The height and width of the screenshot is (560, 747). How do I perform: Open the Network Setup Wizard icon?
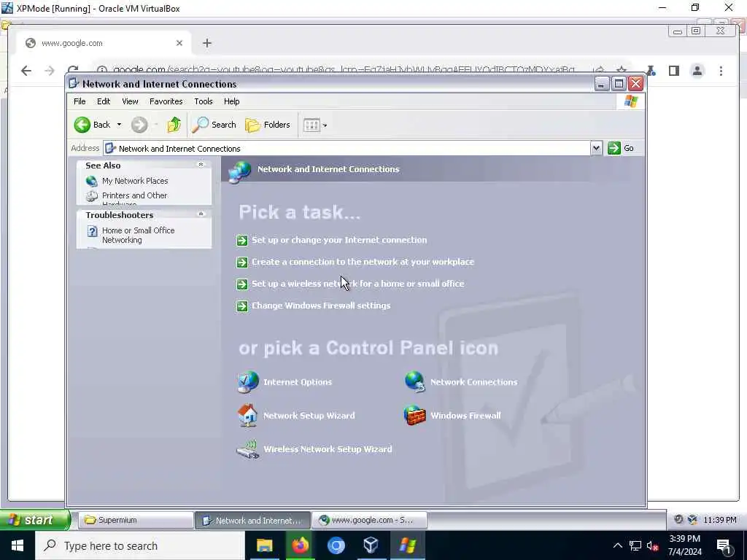click(248, 415)
